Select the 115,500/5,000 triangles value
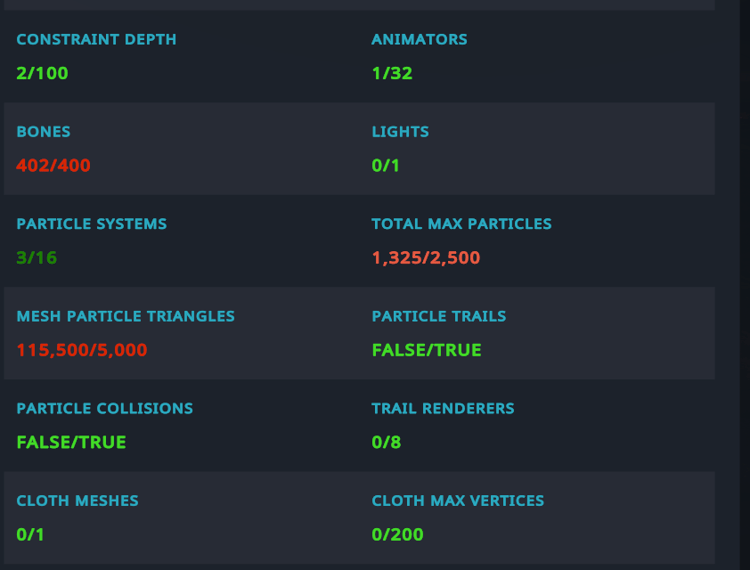Screen dimensions: 750x570 click(x=82, y=350)
